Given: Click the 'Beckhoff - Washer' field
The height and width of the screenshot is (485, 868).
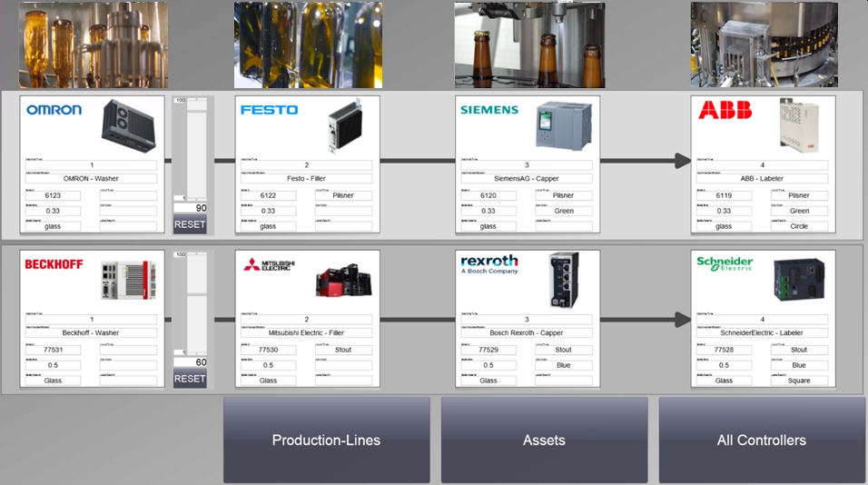Looking at the screenshot, I should click(x=92, y=332).
